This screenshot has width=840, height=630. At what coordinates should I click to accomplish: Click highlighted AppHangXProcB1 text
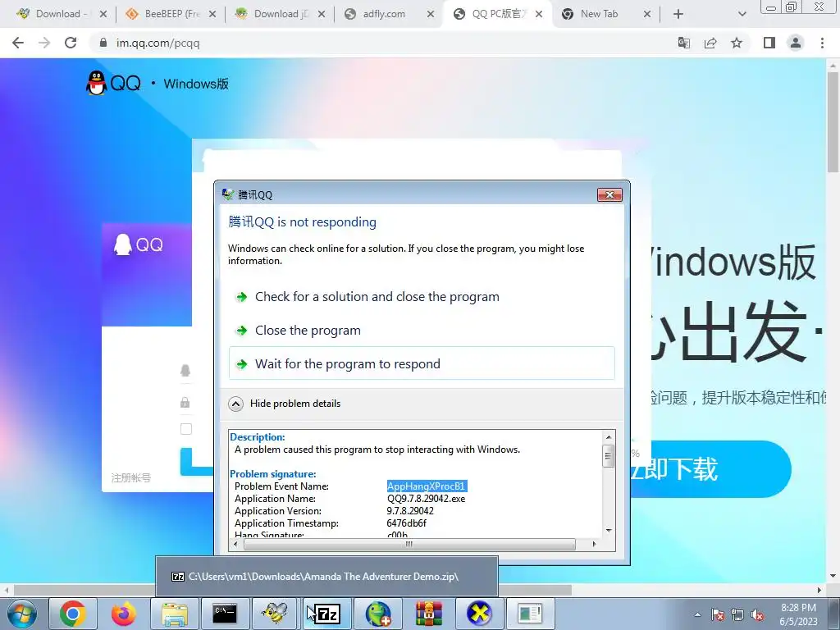tap(427, 486)
